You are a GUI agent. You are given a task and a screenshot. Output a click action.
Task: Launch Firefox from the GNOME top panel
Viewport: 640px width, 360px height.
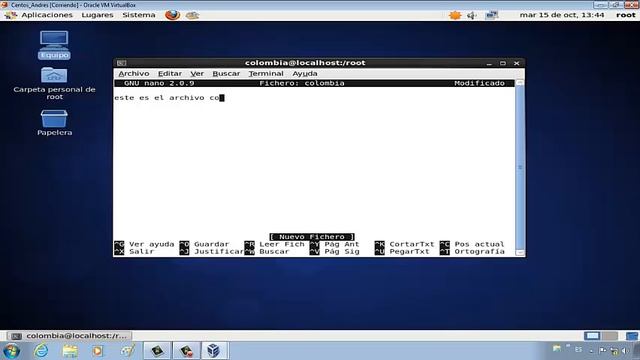pyautogui.click(x=173, y=15)
